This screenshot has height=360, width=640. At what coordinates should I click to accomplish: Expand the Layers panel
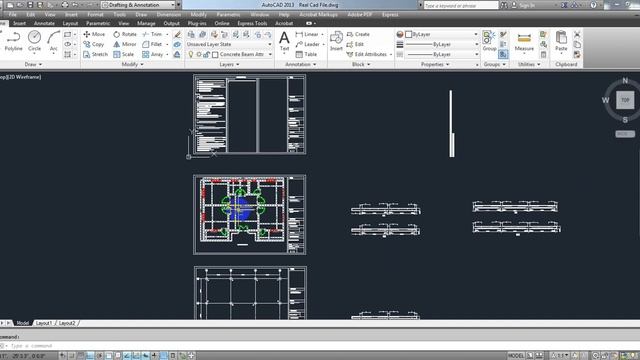(x=229, y=64)
